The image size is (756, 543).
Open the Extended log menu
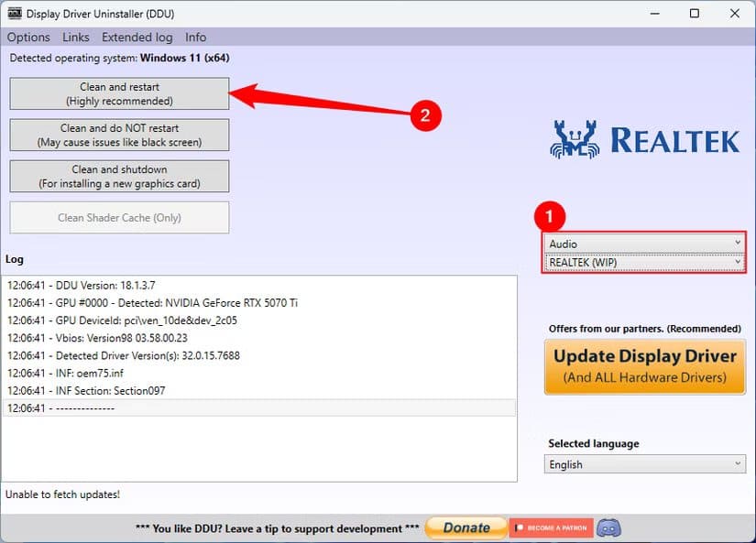click(x=137, y=37)
